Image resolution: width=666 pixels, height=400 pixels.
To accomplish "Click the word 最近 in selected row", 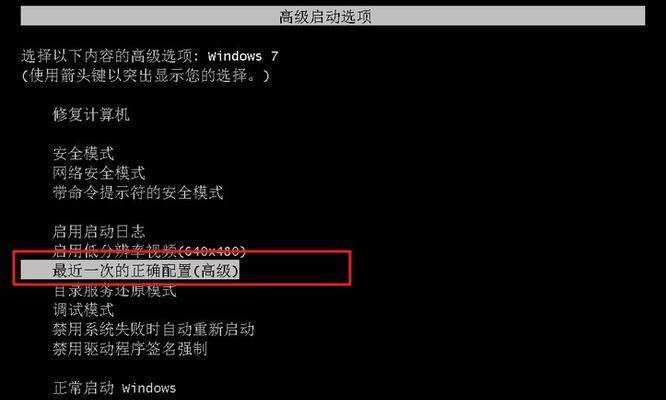I will click(x=68, y=271).
